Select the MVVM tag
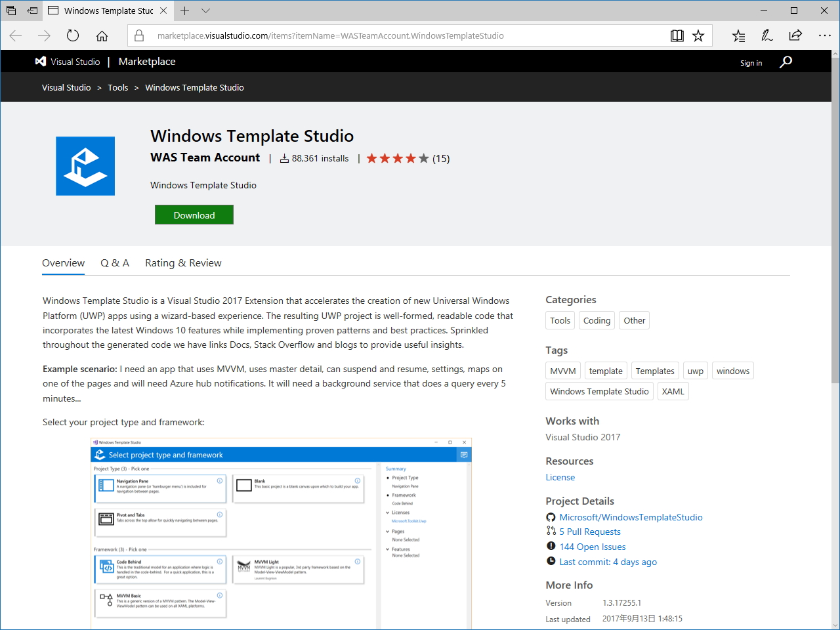This screenshot has width=840, height=630. coord(563,370)
